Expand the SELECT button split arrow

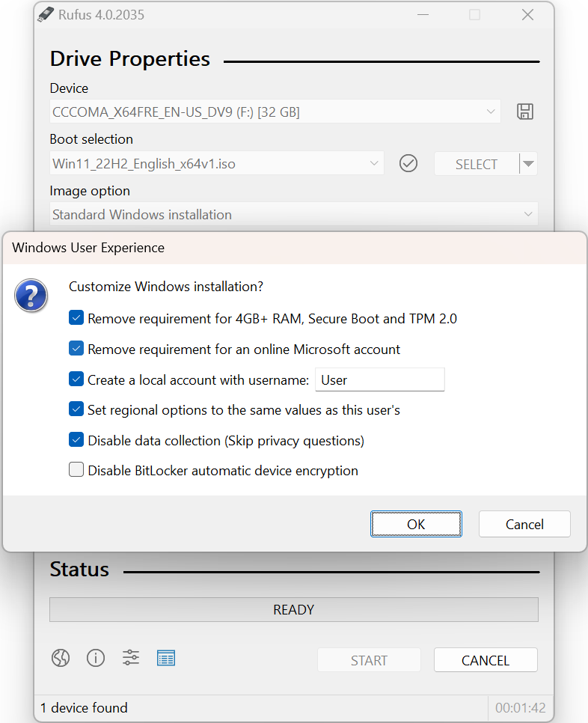point(528,164)
